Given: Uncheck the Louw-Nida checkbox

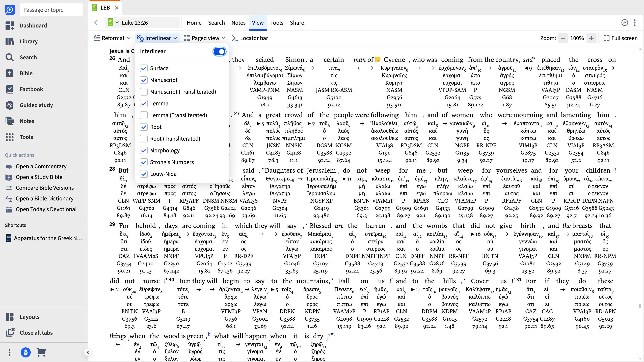Looking at the screenshot, I should pos(144,174).
